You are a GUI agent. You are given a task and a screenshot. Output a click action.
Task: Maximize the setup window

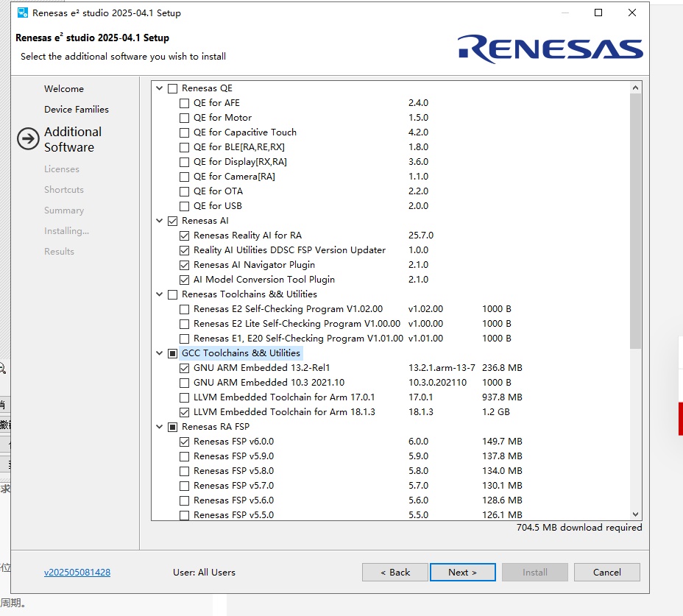click(x=598, y=13)
